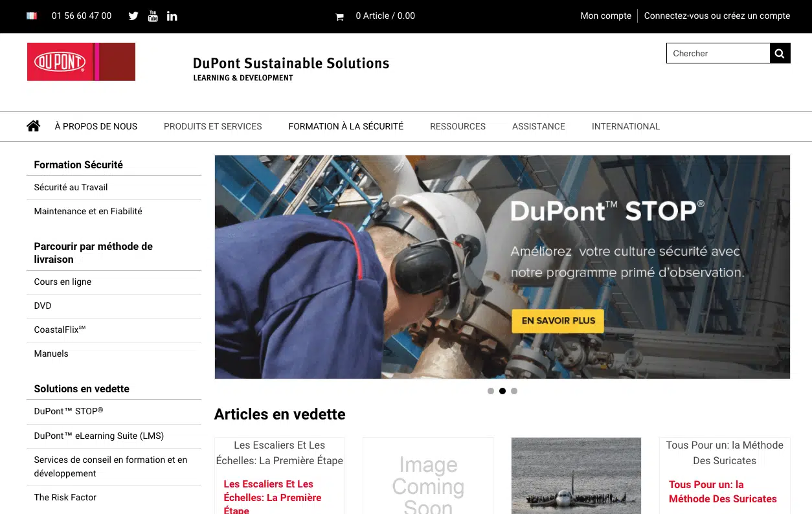Open Formation à la Sécurité menu
Viewport: 812px width, 514px height.
click(346, 126)
